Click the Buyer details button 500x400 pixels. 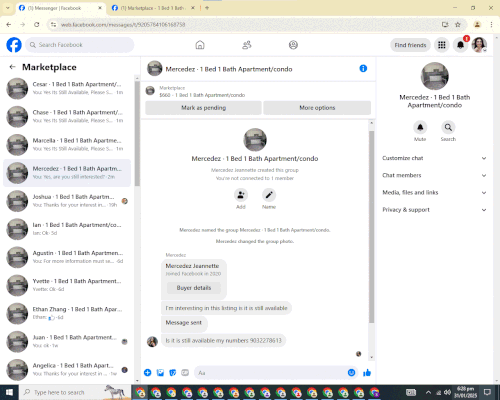(194, 288)
